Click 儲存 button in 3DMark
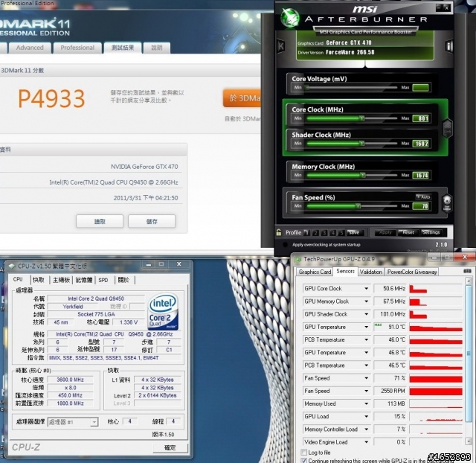 tap(152, 221)
